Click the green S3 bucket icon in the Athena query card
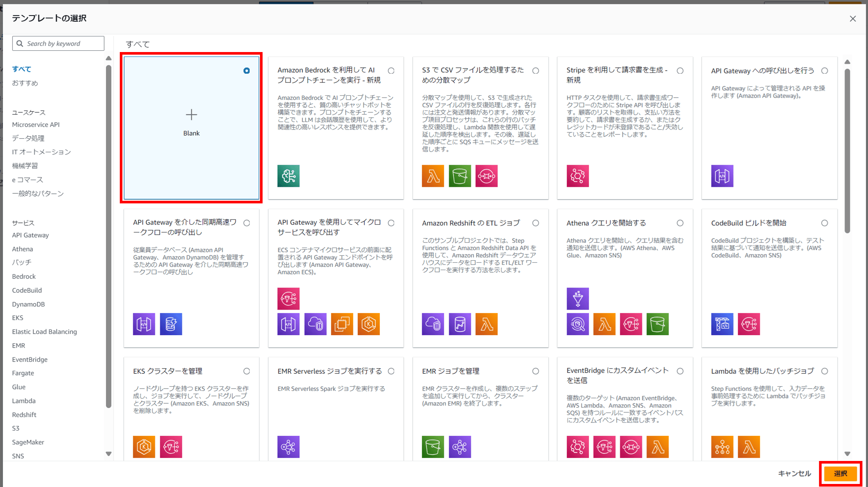Screen dimensions: 868x487 (x=658, y=324)
